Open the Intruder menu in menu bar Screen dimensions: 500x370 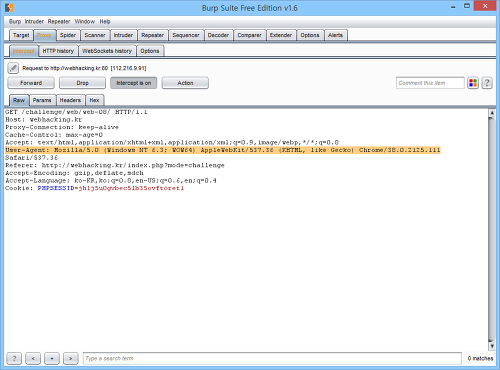(34, 21)
